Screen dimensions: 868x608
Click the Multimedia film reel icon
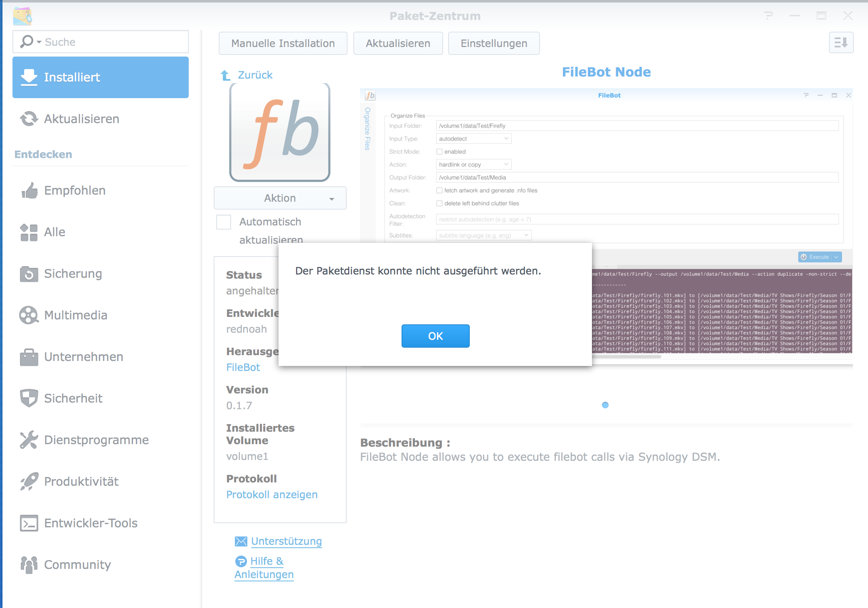29,315
